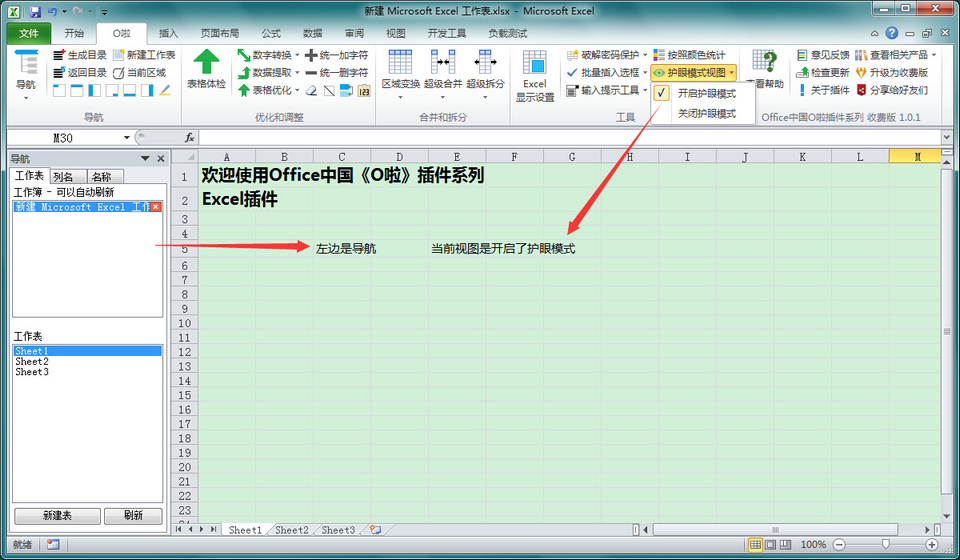Click 关于插件 about icon

point(802,91)
